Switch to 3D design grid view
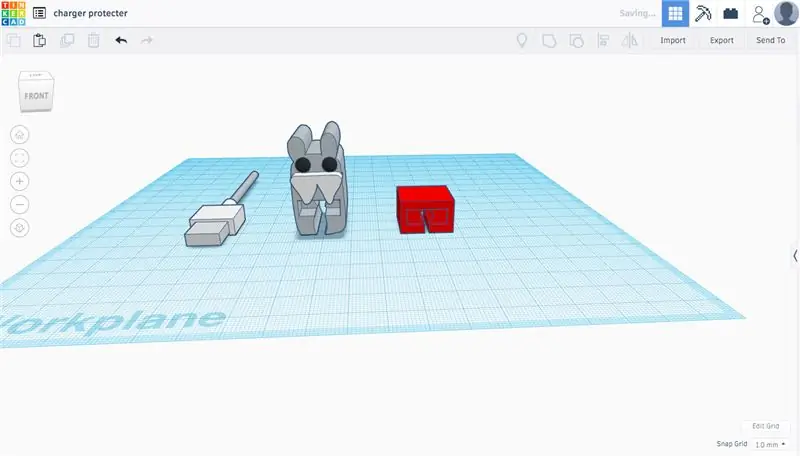This screenshot has width=800, height=456. point(675,13)
